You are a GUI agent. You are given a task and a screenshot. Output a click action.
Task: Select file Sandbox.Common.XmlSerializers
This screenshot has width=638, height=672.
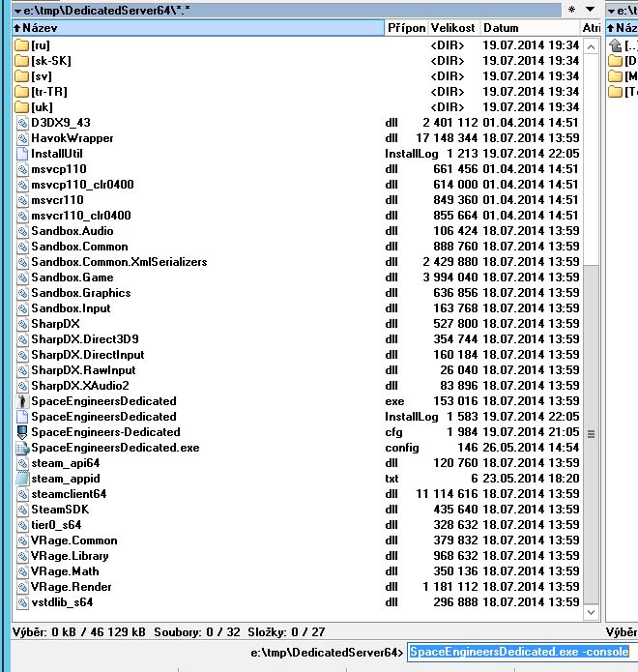119,262
